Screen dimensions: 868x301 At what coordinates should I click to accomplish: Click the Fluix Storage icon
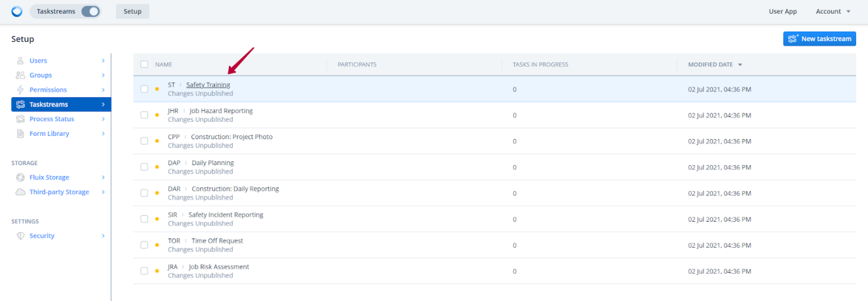coord(20,178)
